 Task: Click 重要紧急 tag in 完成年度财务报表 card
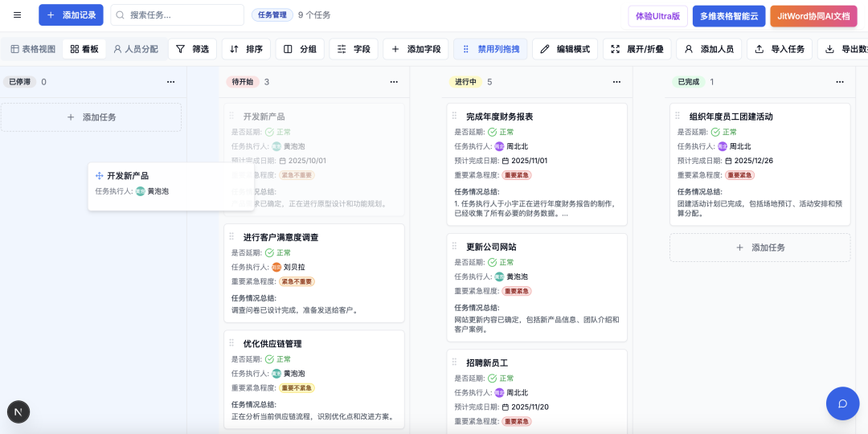(517, 175)
